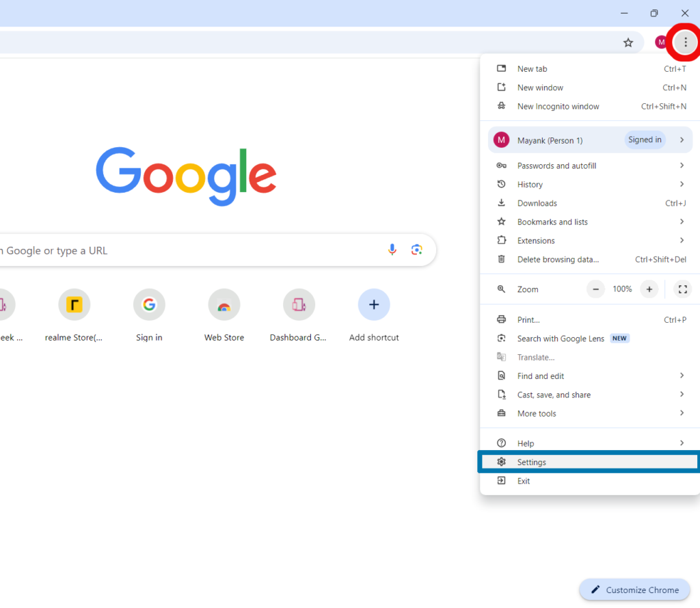Select Delete browsing data...
This screenshot has height=608, width=700.
point(590,260)
